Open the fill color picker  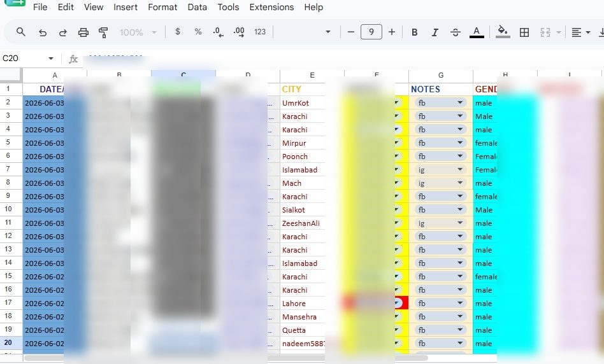click(x=502, y=32)
